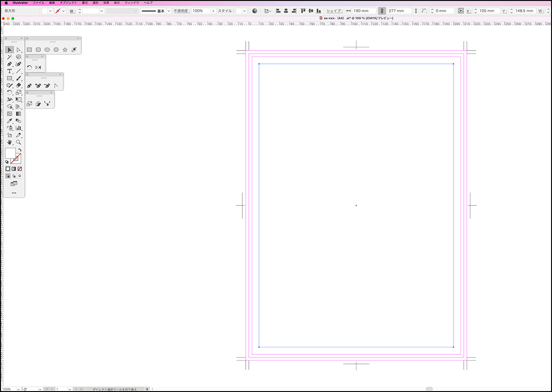The width and height of the screenshot is (552, 392).
Task: Select the Reflect tool in floating panel
Action: click(38, 68)
